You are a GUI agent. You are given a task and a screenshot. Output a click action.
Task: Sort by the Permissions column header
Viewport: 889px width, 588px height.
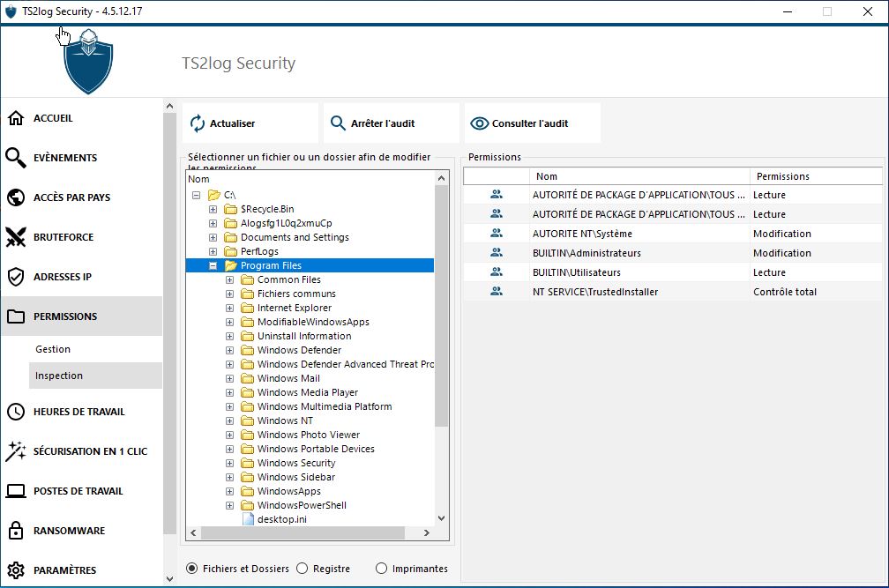tap(816, 176)
